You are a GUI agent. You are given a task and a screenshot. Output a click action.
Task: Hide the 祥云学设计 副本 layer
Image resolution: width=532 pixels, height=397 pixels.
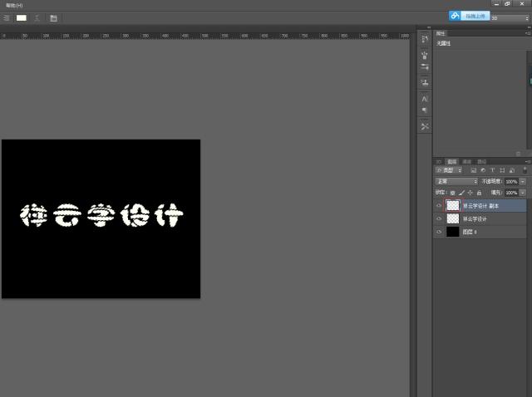pyautogui.click(x=439, y=205)
